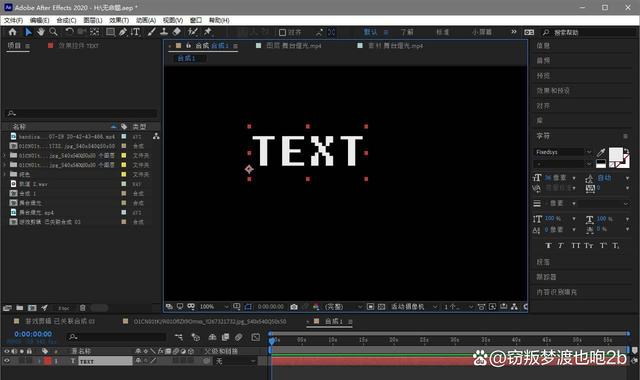Click the timeline current timecode 0:00:00:00
This screenshot has height=380, width=640.
tap(33, 334)
